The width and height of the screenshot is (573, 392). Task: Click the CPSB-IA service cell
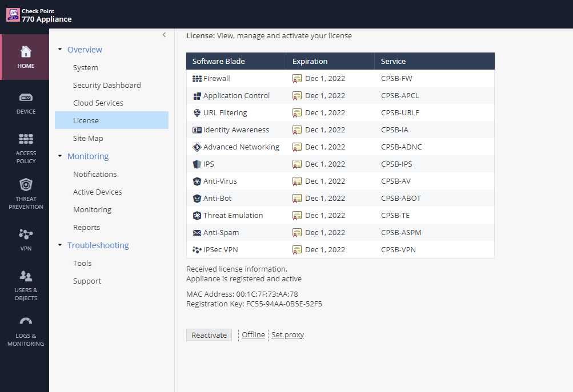point(395,130)
